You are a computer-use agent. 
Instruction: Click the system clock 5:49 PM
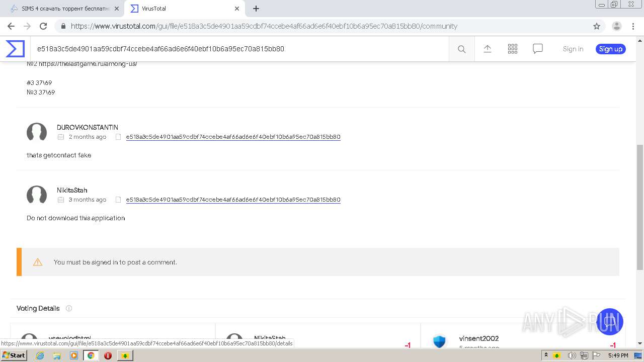pyautogui.click(x=618, y=355)
